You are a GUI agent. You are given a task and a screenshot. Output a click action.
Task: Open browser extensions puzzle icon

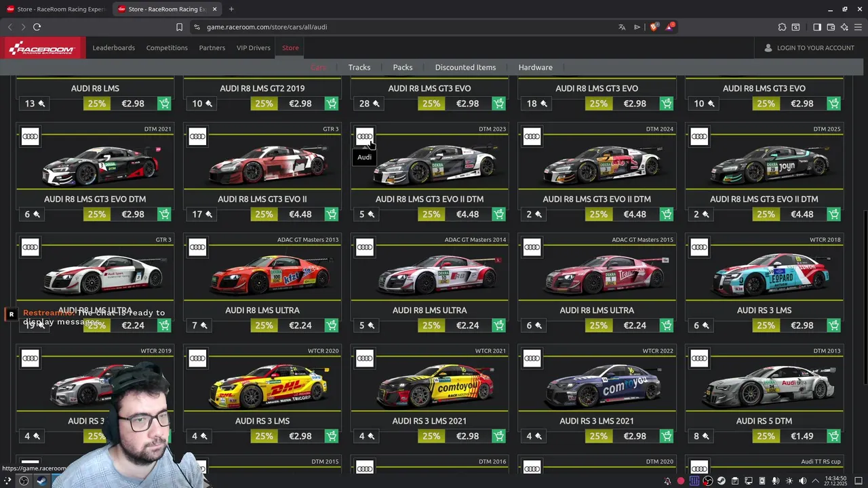click(x=782, y=27)
